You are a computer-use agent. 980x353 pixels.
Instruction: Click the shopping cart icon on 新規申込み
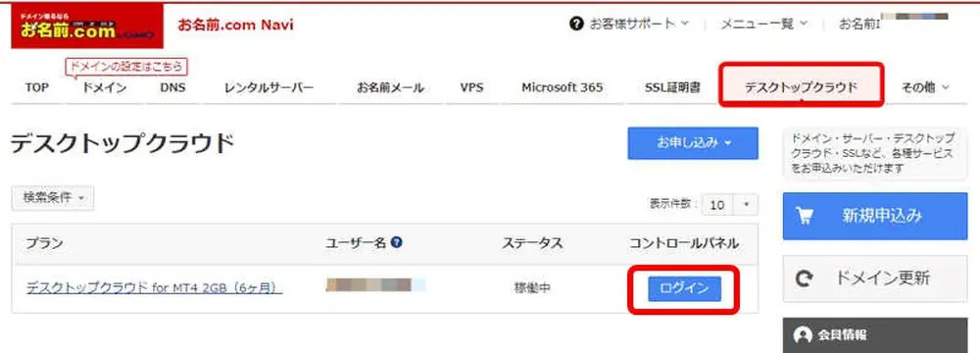click(805, 216)
